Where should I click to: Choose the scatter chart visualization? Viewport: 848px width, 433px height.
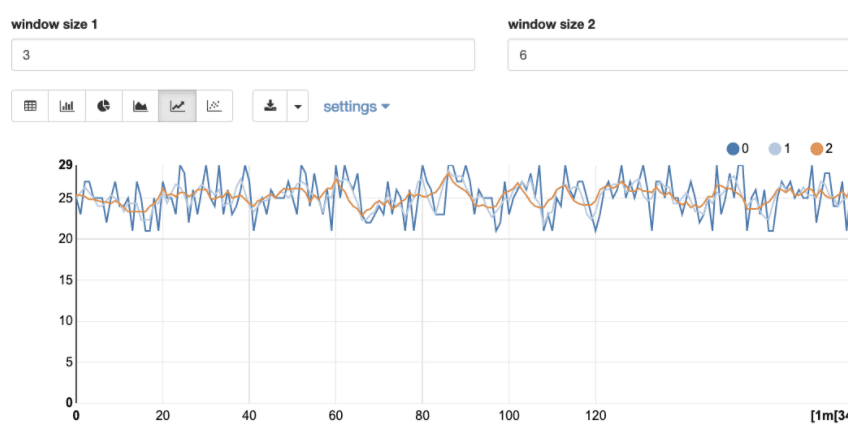(x=214, y=106)
